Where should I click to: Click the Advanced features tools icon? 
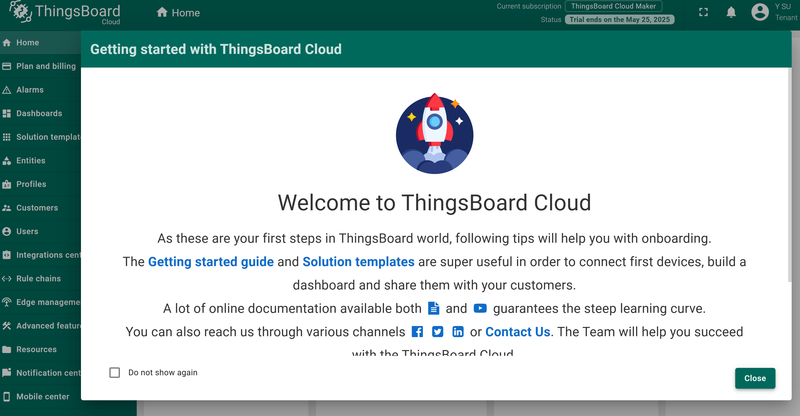[7, 326]
